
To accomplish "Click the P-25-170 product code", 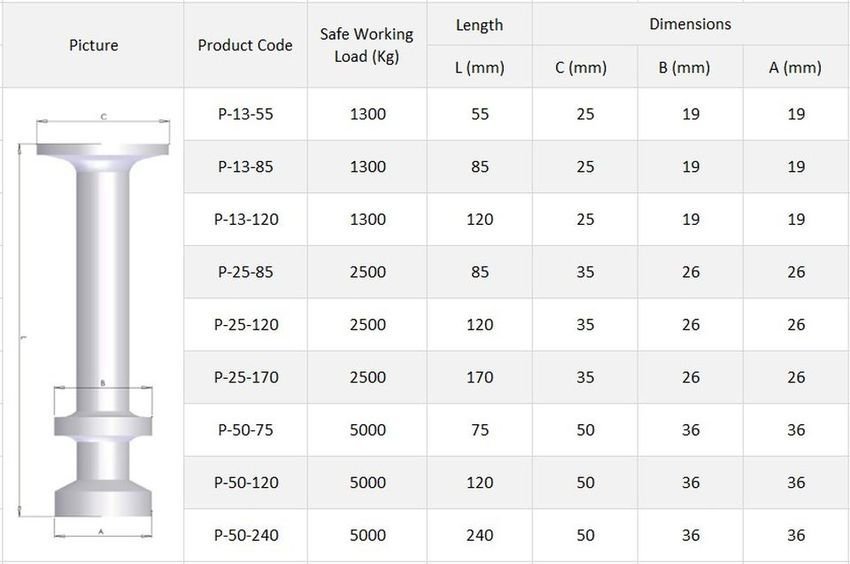I will (245, 377).
